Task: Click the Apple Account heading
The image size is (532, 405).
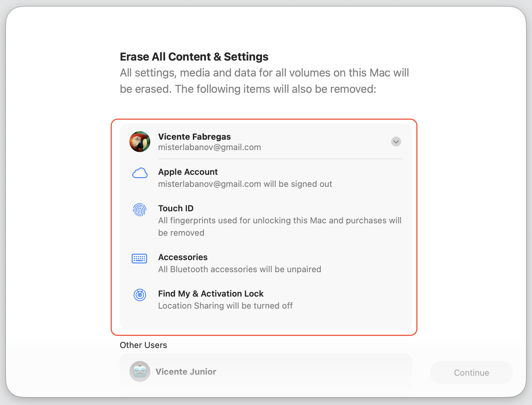Action: [188, 172]
